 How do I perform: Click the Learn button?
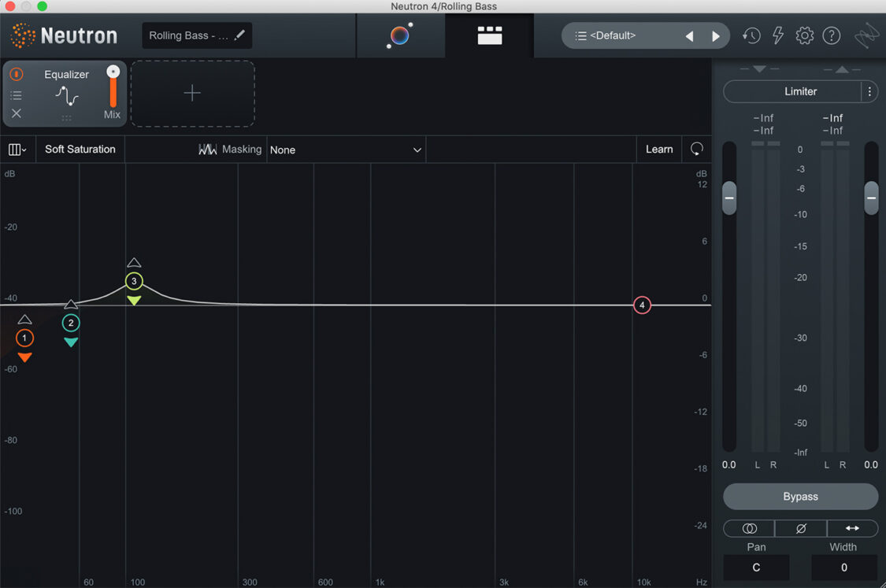[659, 149]
